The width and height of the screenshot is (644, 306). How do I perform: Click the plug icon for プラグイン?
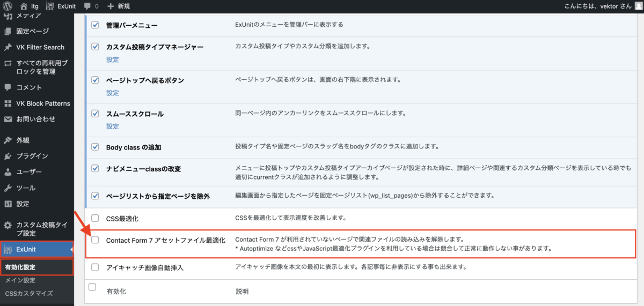[x=8, y=156]
